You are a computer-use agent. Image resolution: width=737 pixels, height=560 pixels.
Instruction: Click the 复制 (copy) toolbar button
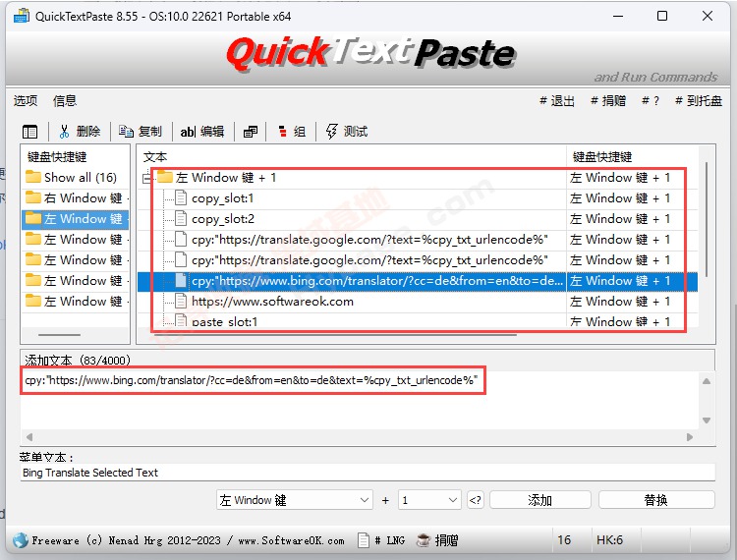[x=141, y=132]
